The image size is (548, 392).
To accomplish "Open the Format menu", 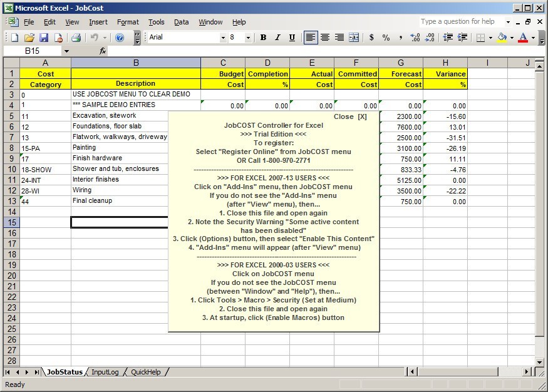I will pyautogui.click(x=128, y=22).
